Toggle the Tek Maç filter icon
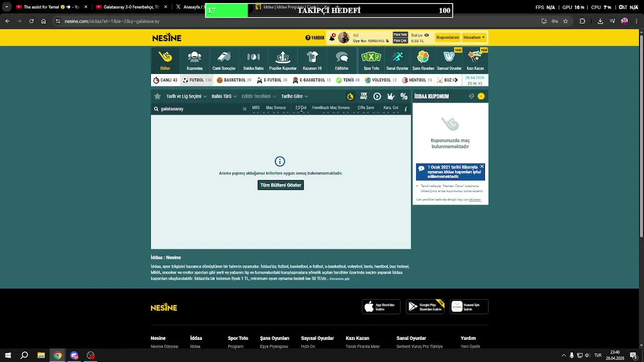 (x=364, y=96)
